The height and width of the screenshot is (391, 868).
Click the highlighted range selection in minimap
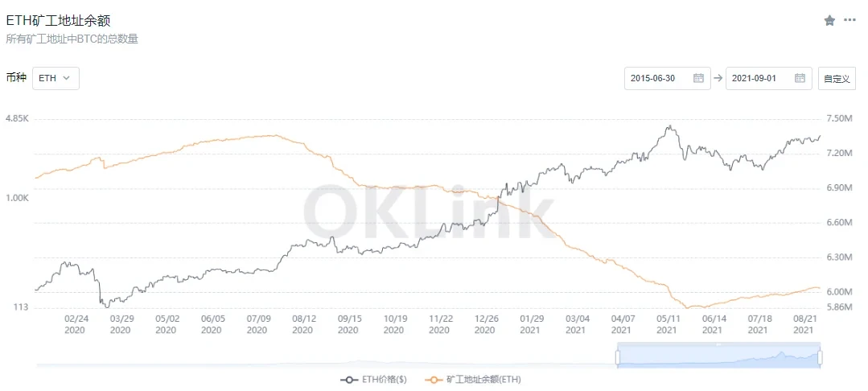pos(718,356)
